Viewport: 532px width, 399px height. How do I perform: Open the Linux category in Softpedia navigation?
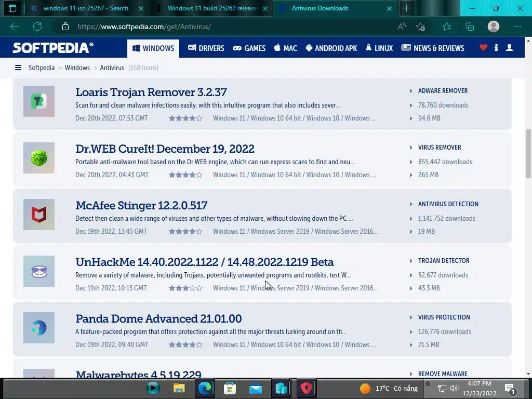point(379,48)
